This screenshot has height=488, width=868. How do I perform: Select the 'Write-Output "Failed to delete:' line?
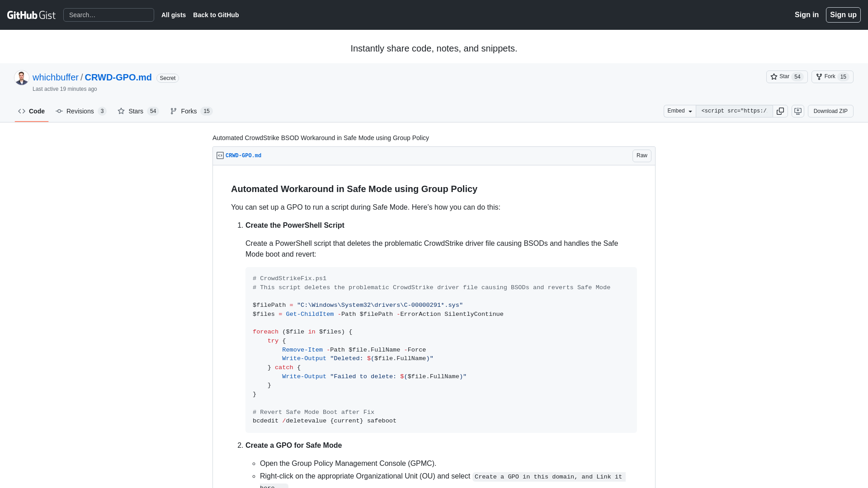pyautogui.click(x=374, y=377)
